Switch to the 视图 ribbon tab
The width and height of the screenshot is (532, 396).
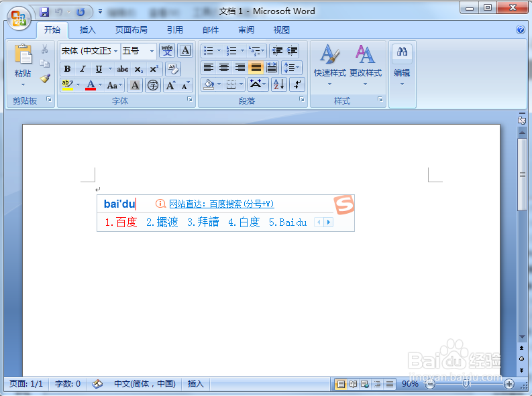coord(282,29)
